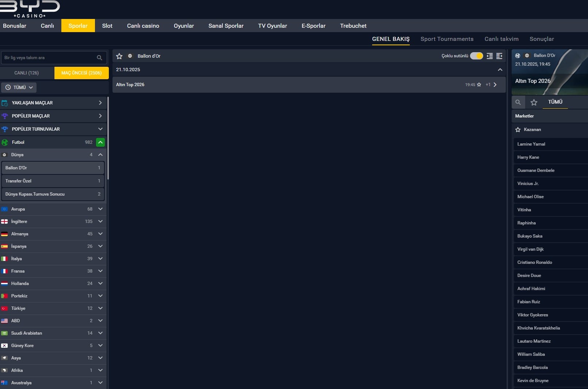This screenshot has width=588, height=389.
Task: Favorite the Ballon d'Or league with star
Action: tap(119, 56)
